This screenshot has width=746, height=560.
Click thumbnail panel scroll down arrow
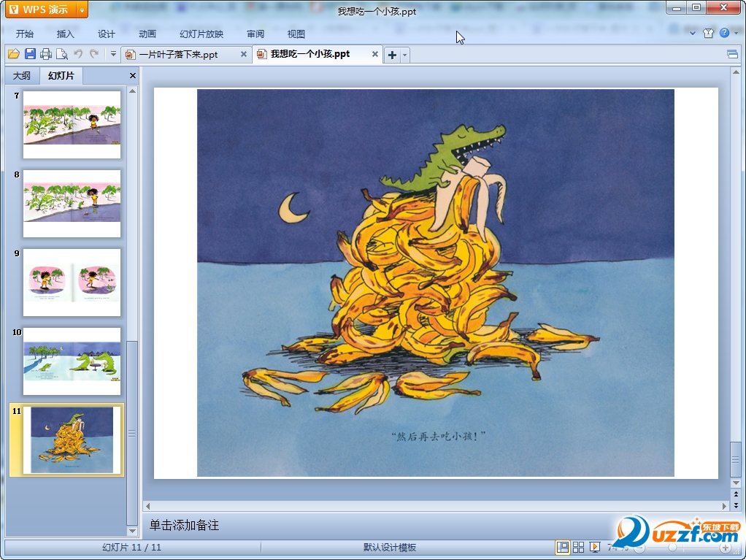[133, 531]
